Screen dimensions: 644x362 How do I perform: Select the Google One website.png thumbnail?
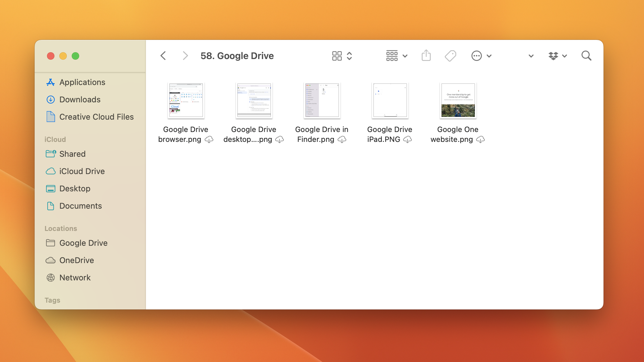pyautogui.click(x=458, y=100)
